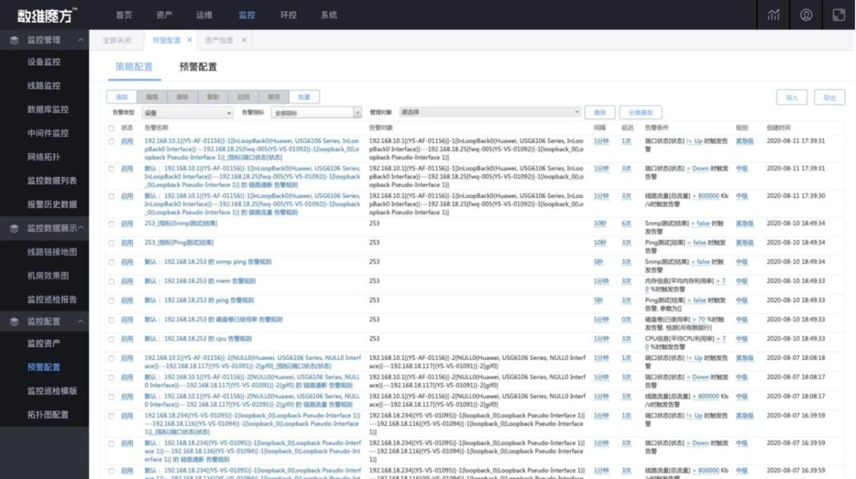Click the 启用 toolbar button
856x479 pixels.
[x=243, y=97]
